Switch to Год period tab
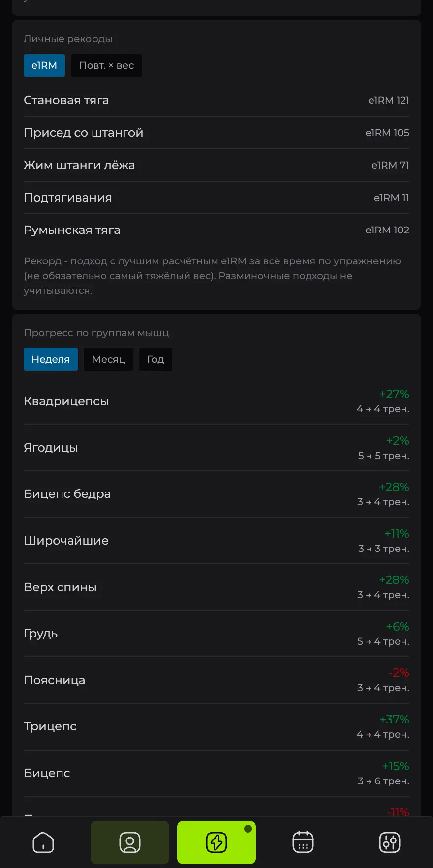This screenshot has width=433, height=868. [155, 359]
